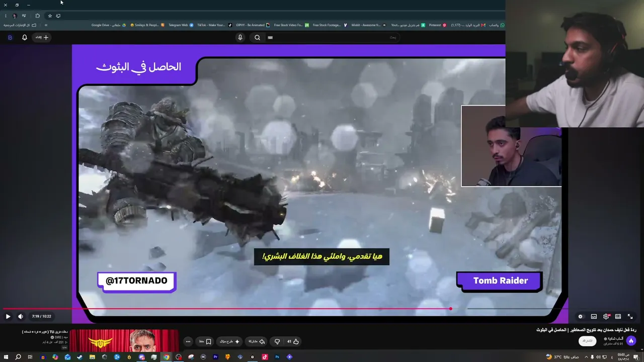Open weather widget showing 37°C
The image size is (644, 362).
562,357
